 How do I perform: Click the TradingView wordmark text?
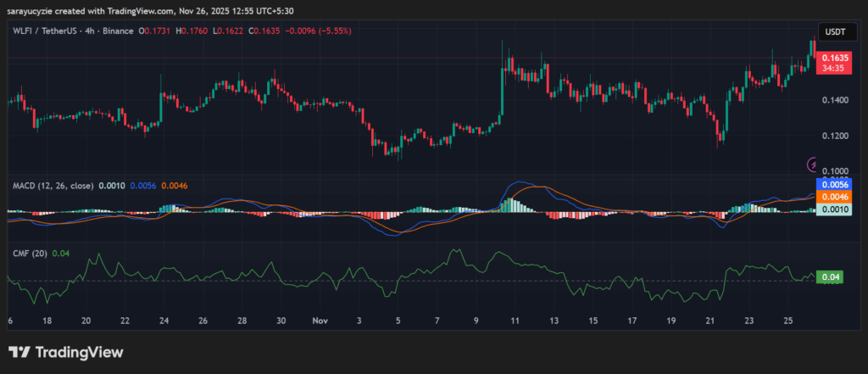(78, 353)
